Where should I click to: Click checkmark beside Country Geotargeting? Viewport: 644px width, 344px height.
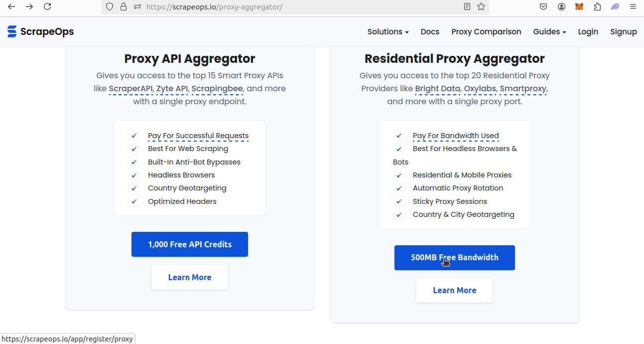click(134, 188)
